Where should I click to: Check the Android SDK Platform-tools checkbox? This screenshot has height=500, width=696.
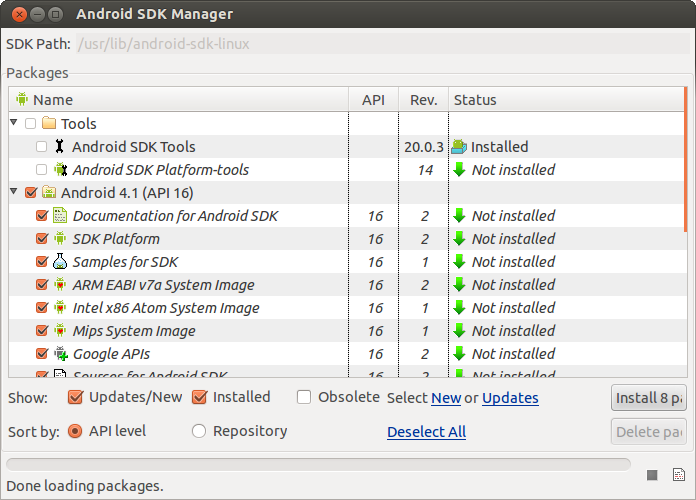[41, 170]
